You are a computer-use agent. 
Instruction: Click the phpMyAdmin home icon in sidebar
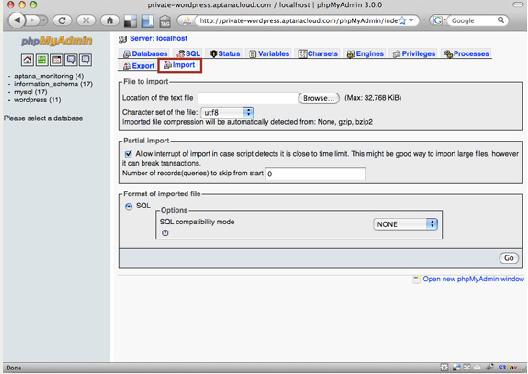27,60
